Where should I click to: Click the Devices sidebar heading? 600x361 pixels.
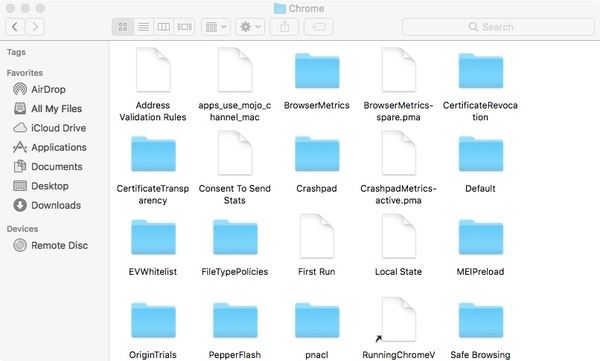[22, 229]
